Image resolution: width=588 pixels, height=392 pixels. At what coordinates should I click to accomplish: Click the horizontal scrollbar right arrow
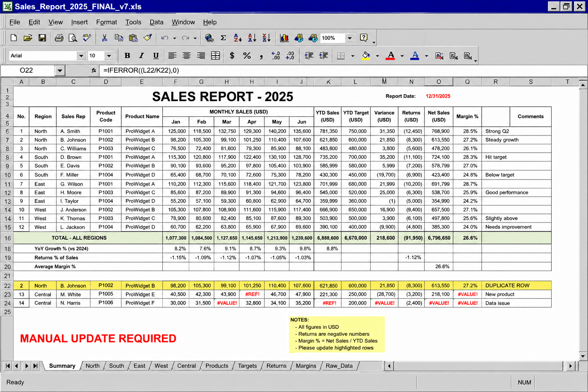[x=570, y=366]
